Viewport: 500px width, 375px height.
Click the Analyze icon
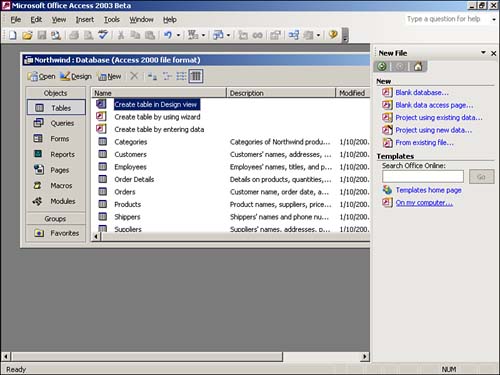tap(218, 35)
